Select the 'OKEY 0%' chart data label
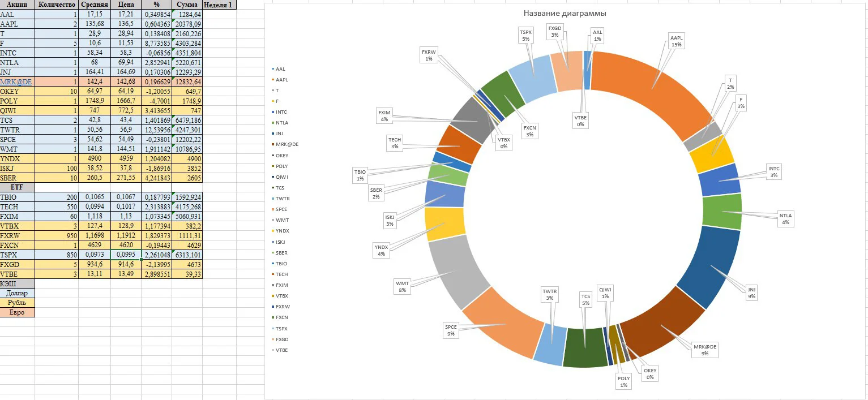The width and height of the screenshot is (868, 400). point(650,374)
